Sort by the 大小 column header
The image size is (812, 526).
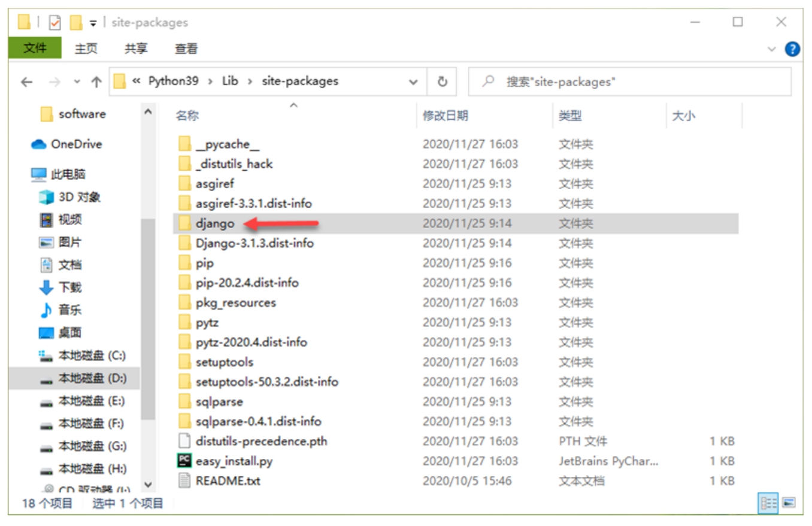tap(683, 116)
